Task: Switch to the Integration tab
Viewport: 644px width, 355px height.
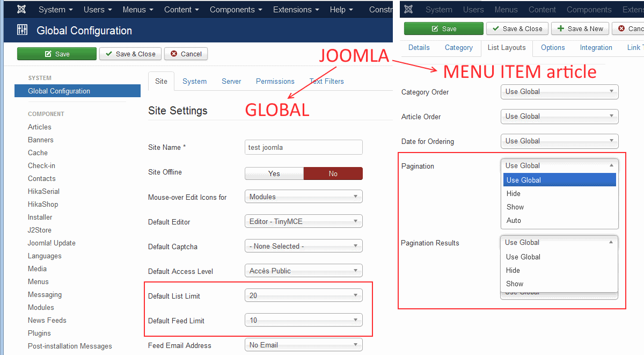Action: 596,47
